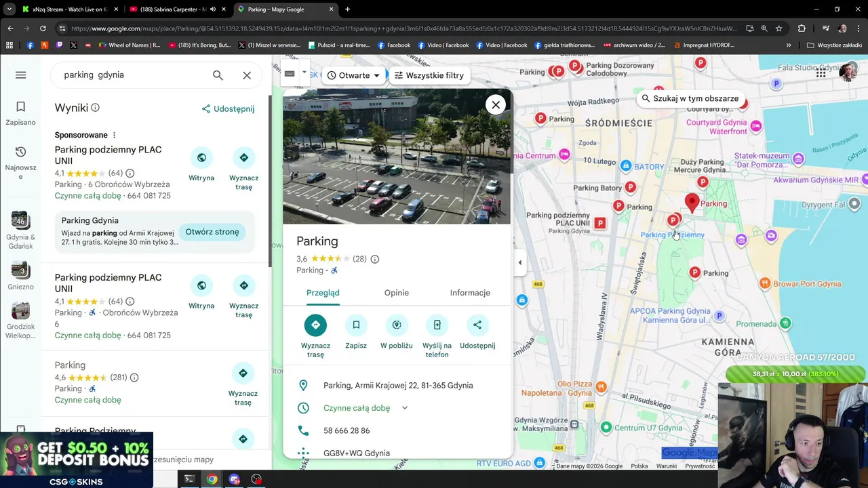868x488 pixels.
Task: Expand Czynne całą dobę hours chevron
Action: pyautogui.click(x=405, y=408)
